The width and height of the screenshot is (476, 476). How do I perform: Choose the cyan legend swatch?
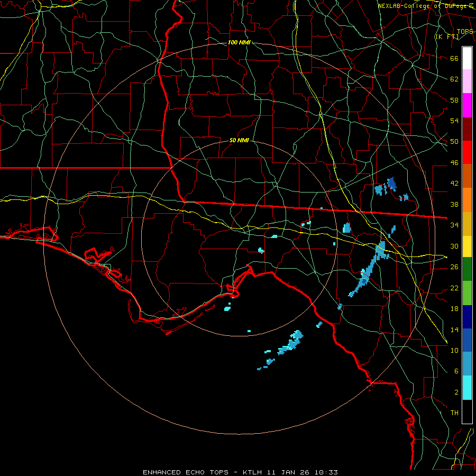tap(467, 388)
